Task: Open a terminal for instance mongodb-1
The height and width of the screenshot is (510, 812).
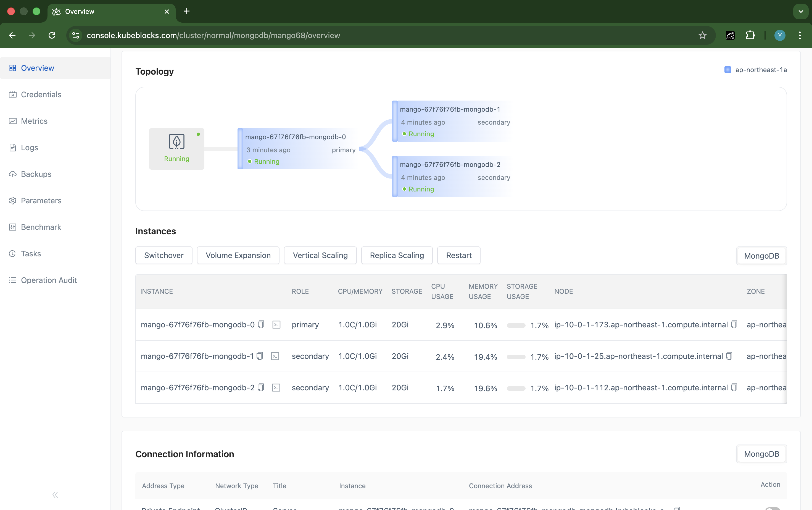Action: coord(276,356)
